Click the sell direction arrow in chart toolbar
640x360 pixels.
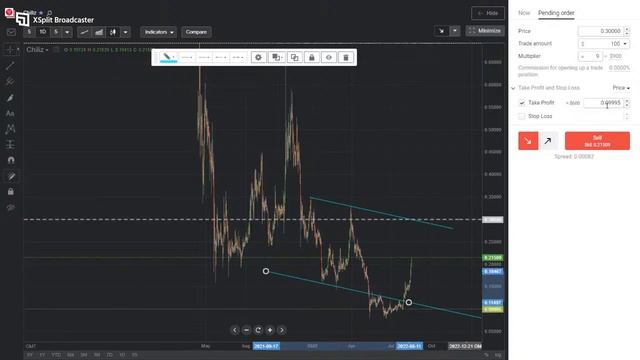point(441,31)
